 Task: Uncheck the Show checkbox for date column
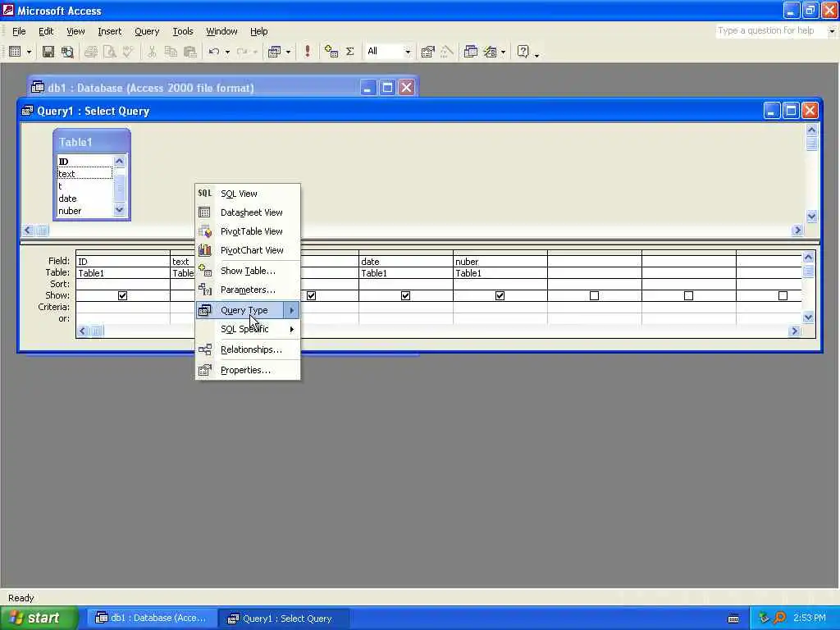(x=405, y=295)
